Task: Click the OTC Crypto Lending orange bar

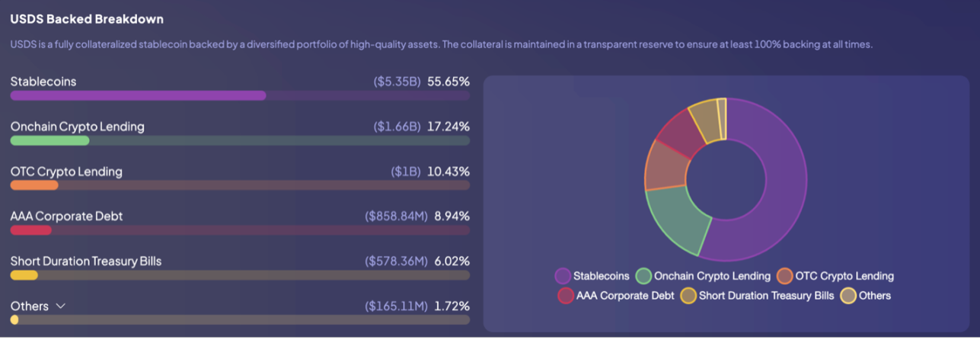Action: pos(34,185)
